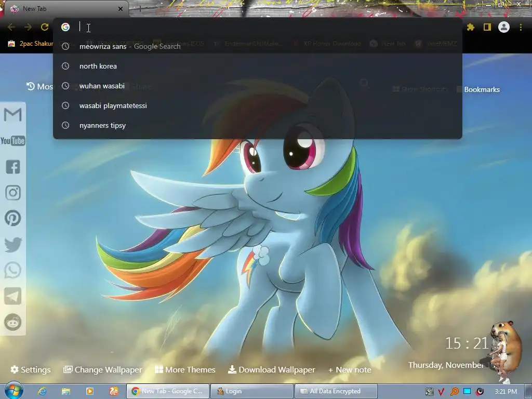
Task: Switch to the Login taskbar window
Action: tap(252, 391)
